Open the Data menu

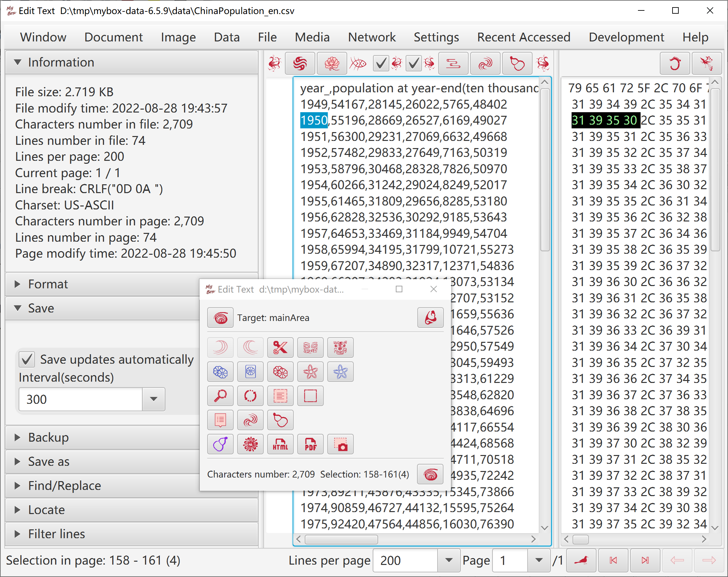point(226,37)
